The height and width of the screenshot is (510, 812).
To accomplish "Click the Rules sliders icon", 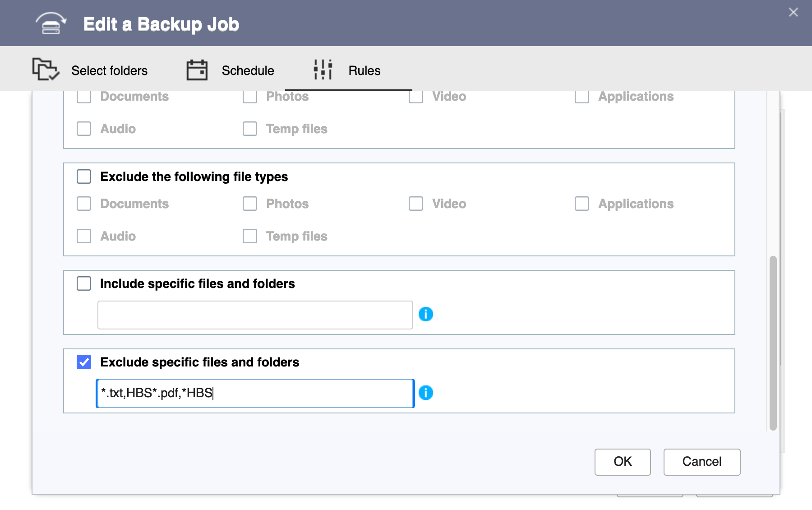I will [323, 70].
